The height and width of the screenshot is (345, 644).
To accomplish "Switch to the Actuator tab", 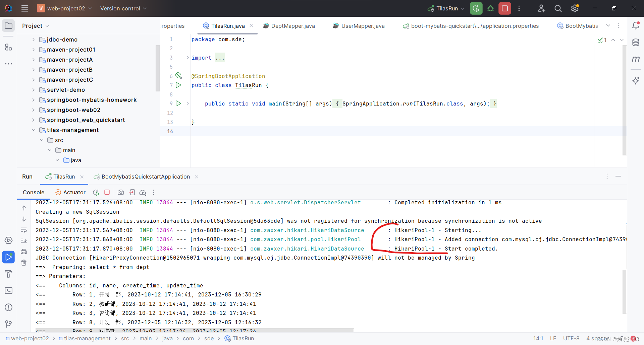I will point(70,192).
